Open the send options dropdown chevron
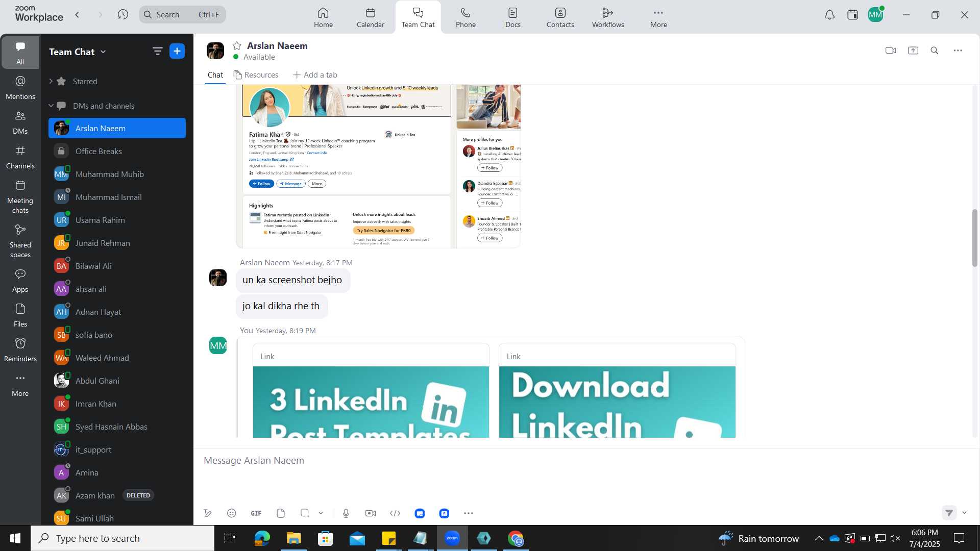This screenshot has height=551, width=980. (965, 513)
